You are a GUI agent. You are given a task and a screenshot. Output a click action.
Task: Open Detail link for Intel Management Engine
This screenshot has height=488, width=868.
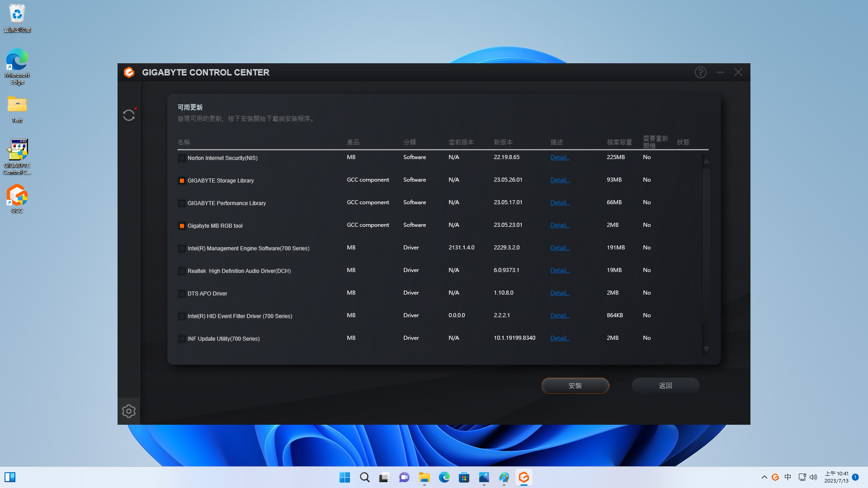560,248
